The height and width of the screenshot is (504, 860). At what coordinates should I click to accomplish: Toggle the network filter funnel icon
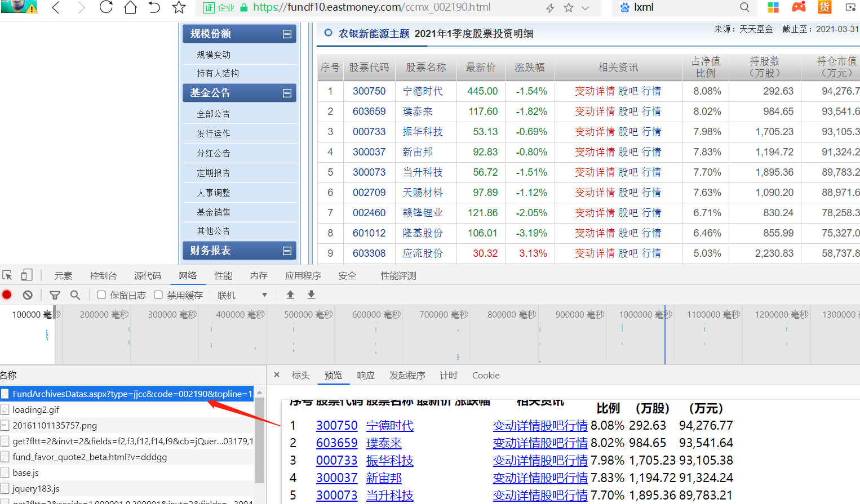click(55, 295)
